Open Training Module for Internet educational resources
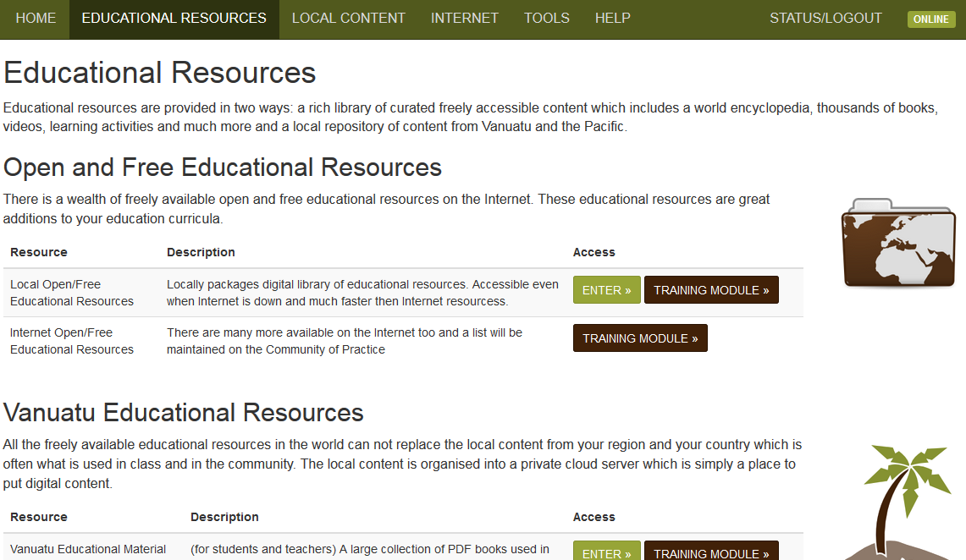 [640, 338]
